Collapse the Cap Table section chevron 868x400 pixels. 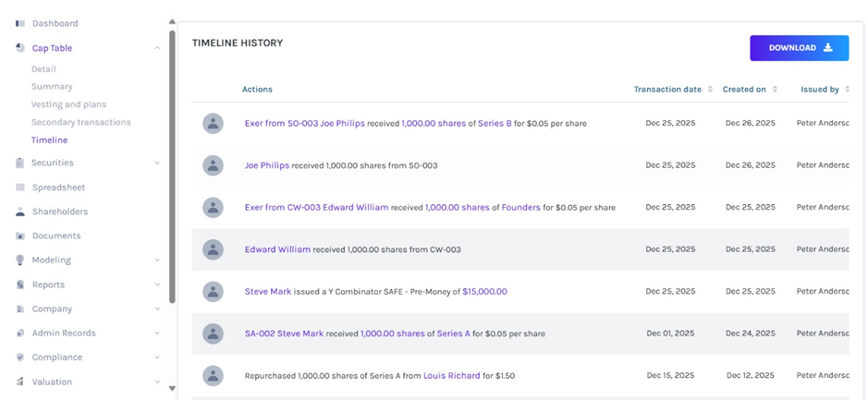point(157,48)
